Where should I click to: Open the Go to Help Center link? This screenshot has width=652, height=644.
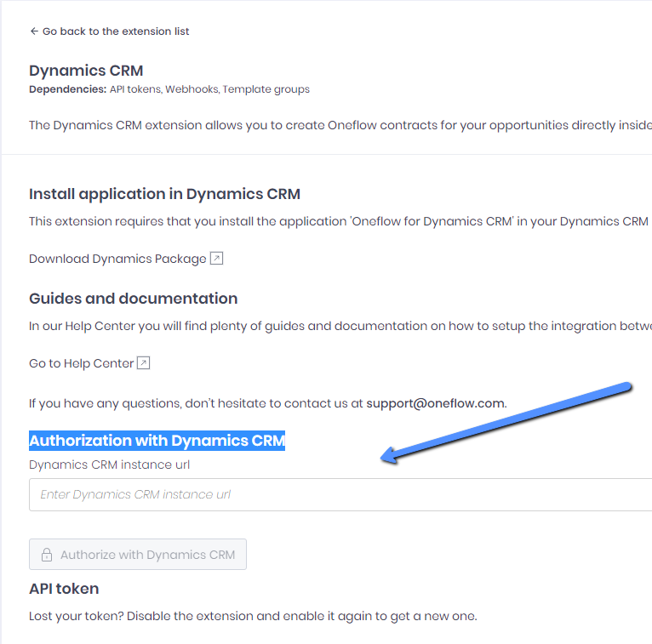point(82,363)
